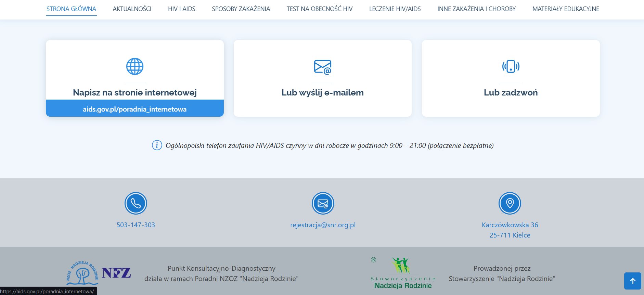Click the vibrating phone icon on the card
This screenshot has height=295, width=644.
point(511,66)
